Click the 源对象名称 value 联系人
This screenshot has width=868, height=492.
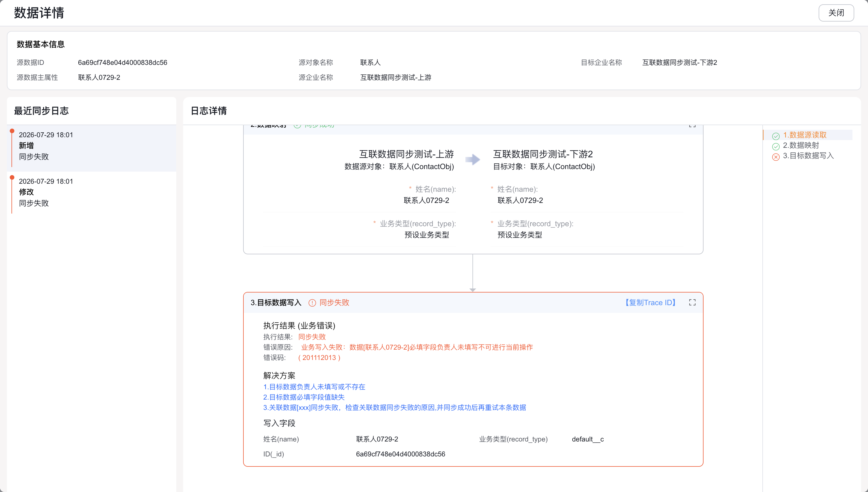(370, 63)
